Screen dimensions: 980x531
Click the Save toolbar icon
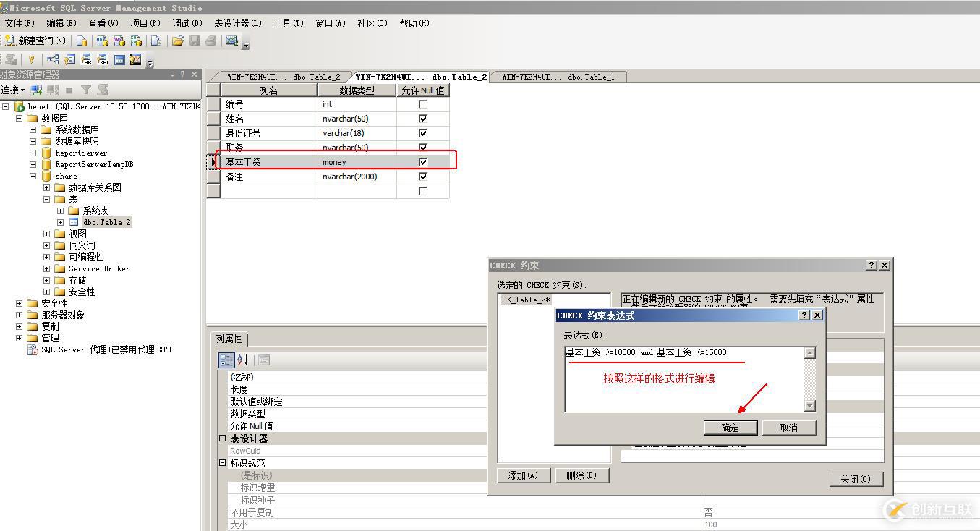tap(195, 41)
